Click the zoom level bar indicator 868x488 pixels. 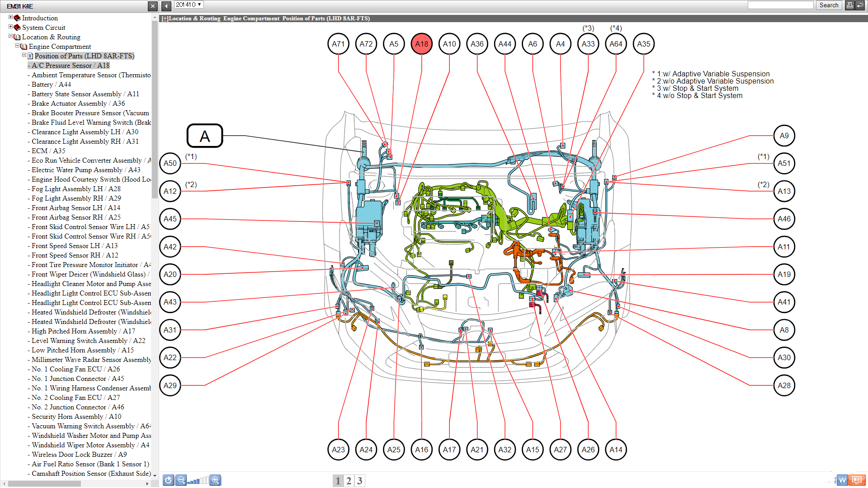198,481
